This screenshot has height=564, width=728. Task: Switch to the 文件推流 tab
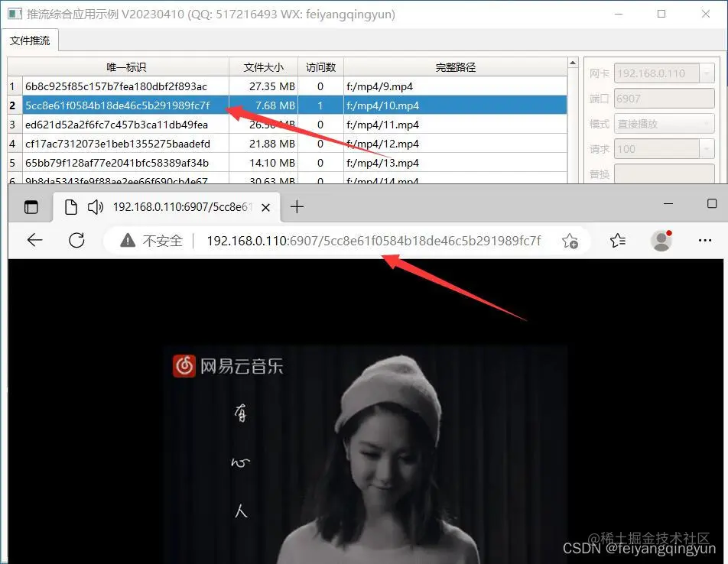pos(30,41)
